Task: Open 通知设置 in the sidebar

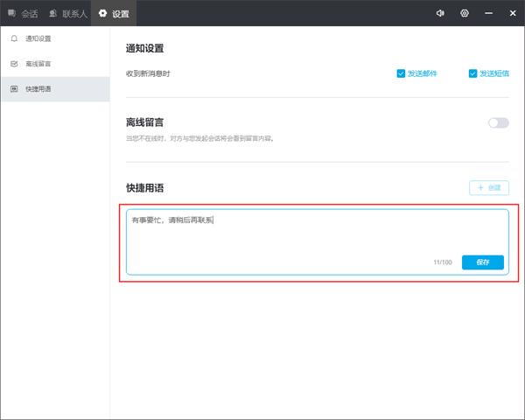Action: click(56, 38)
